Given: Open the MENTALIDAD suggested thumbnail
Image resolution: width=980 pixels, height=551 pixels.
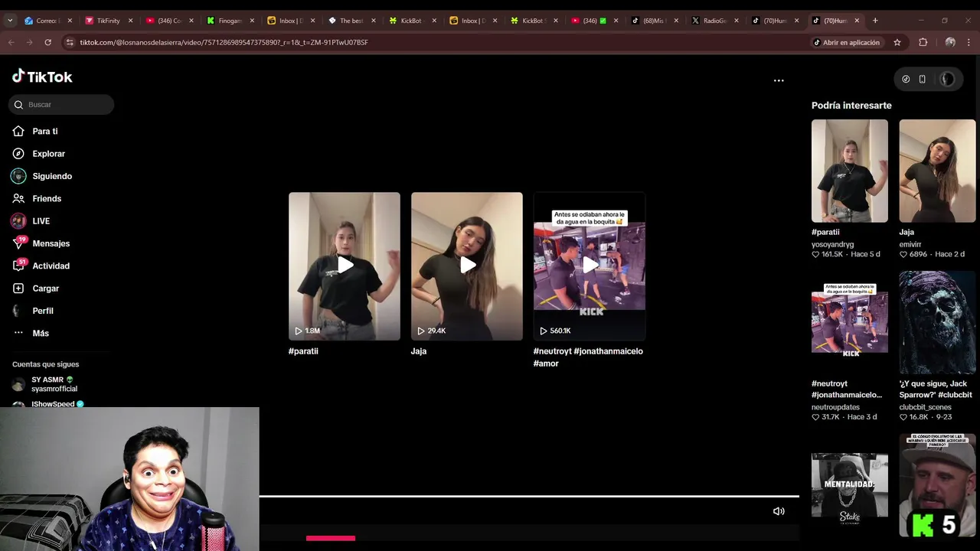Looking at the screenshot, I should pos(850,485).
